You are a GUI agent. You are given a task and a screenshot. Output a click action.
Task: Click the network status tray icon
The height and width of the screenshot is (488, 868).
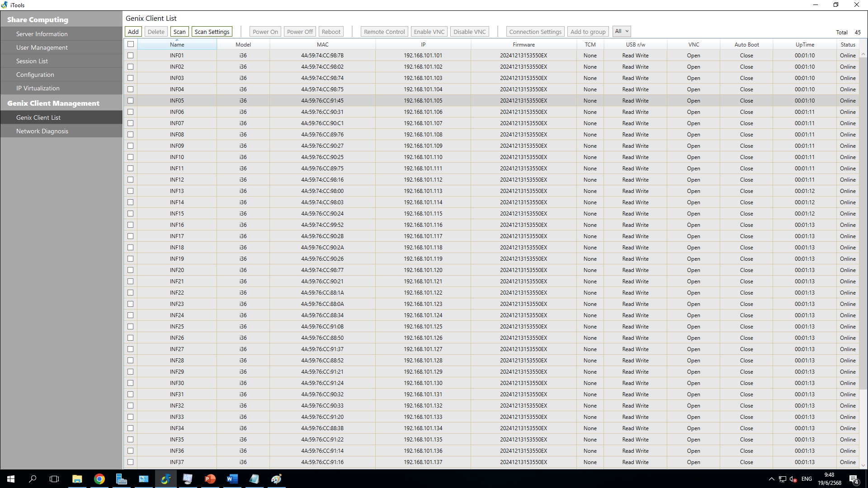tap(783, 479)
